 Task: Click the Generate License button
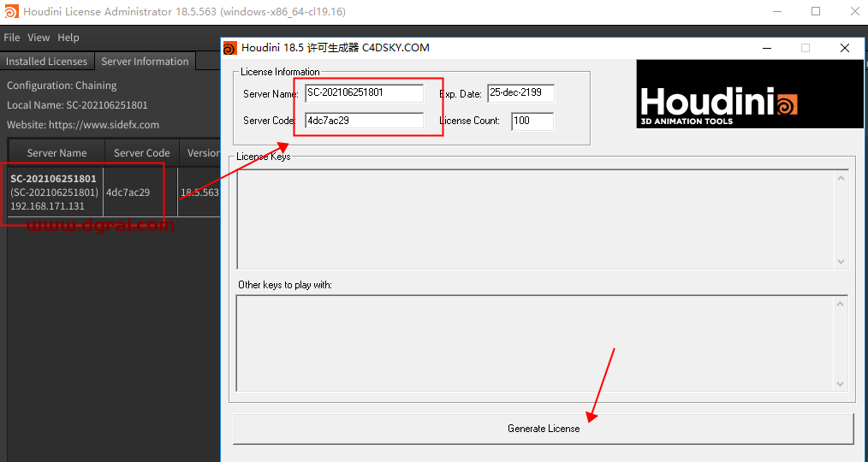tap(543, 429)
